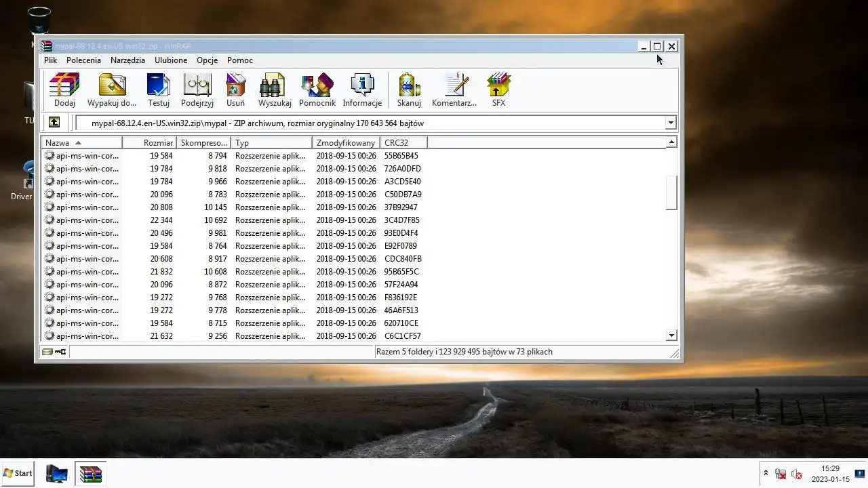Open the Narzędzia menu
The image size is (868, 488).
point(127,60)
